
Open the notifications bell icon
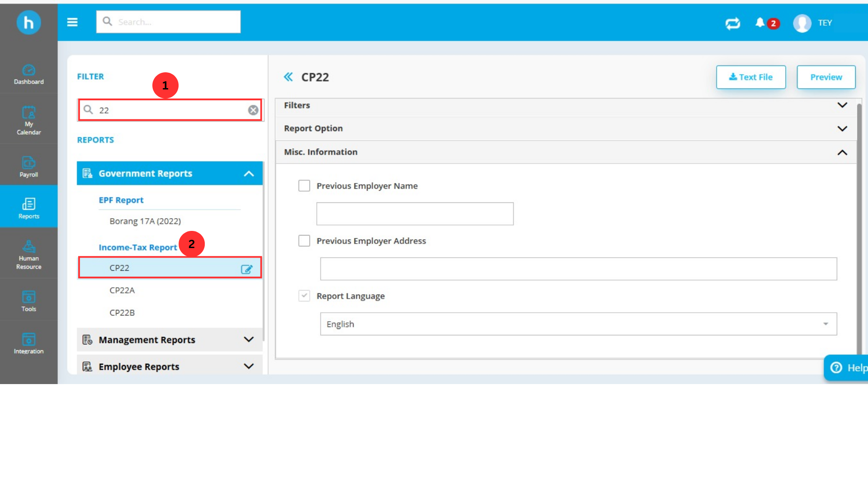pos(760,23)
